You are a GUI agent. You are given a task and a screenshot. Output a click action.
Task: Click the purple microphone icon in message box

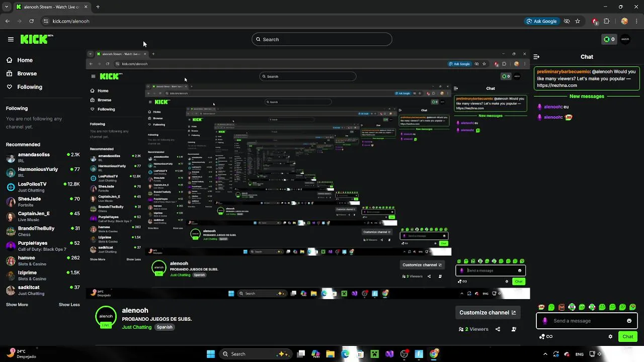pos(545,321)
